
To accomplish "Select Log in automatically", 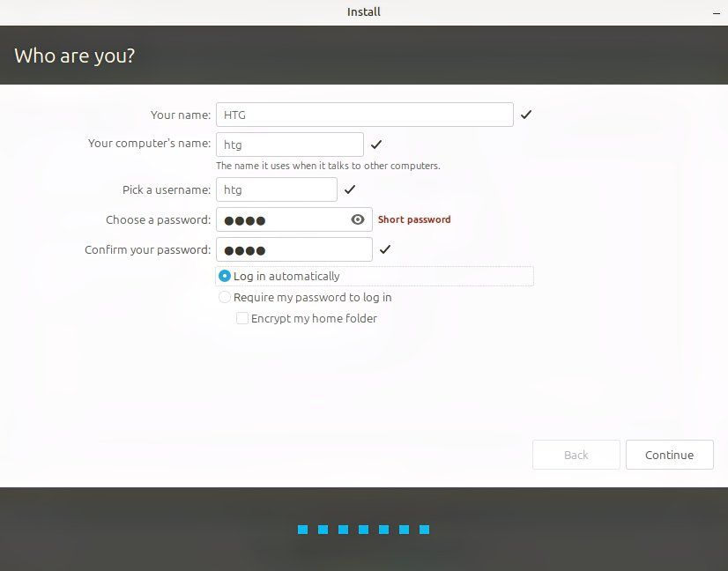I will pyautogui.click(x=224, y=276).
